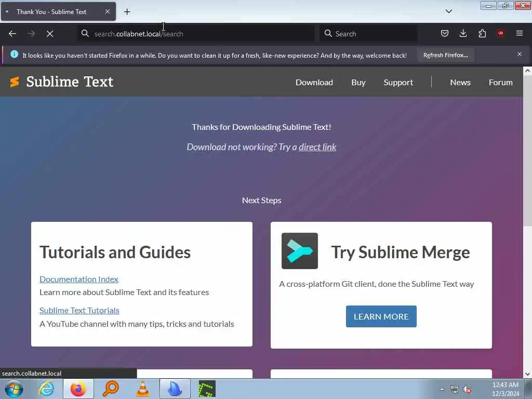Open the Firefox hamburger application menu

519,33
